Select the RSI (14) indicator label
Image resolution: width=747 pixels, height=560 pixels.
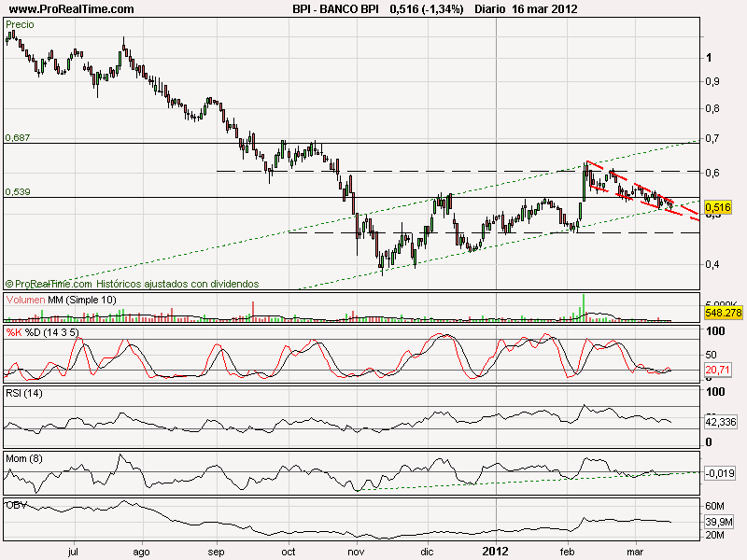click(x=24, y=393)
